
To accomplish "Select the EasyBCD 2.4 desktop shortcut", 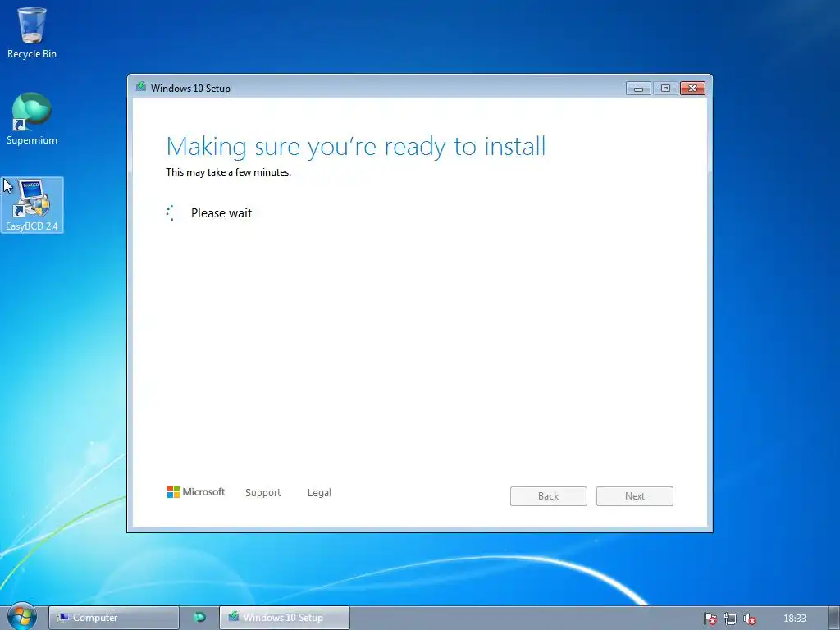I will [32, 205].
